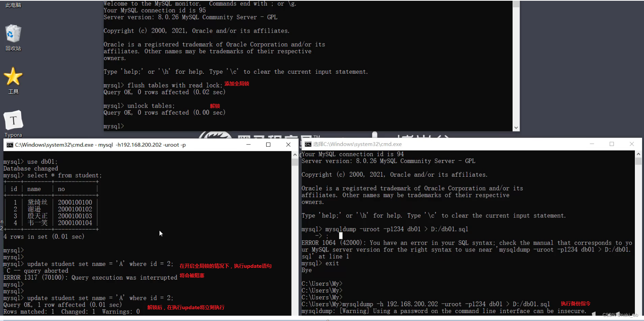Image resolution: width=644 pixels, height=321 pixels.
Task: Click scroll-up arrow in right cmd window
Action: click(x=639, y=154)
